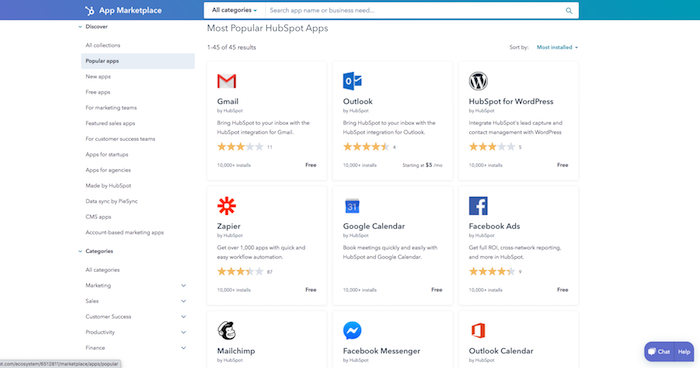Expand the Customer Success category chevron
Viewport: 700px width, 368px height.
[183, 317]
